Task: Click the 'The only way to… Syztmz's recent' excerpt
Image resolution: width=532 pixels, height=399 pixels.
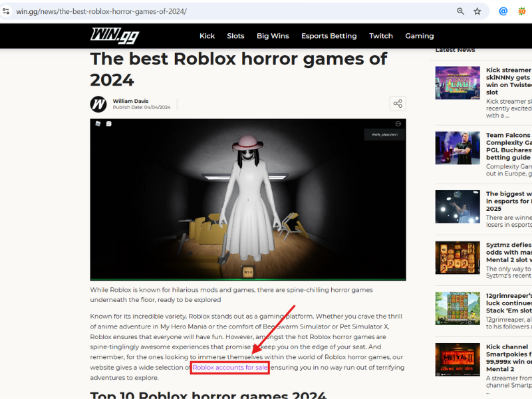Action: tap(509, 272)
